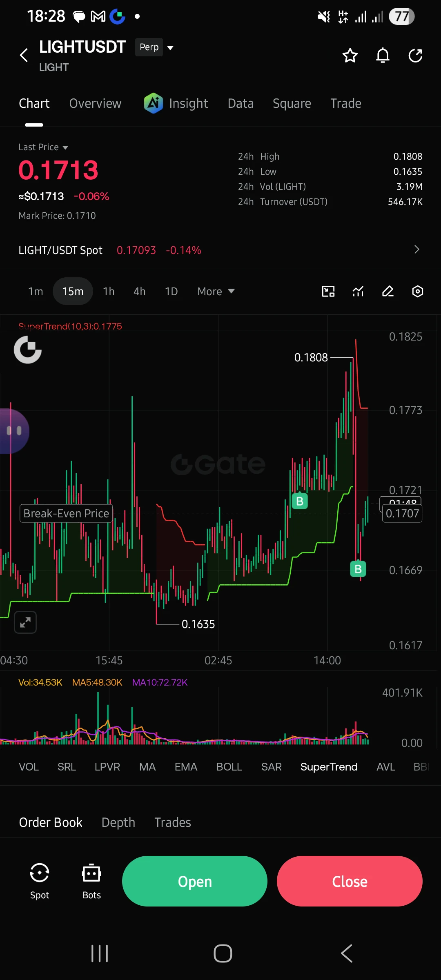
Task: Expand chart to fullscreen
Action: point(25,622)
